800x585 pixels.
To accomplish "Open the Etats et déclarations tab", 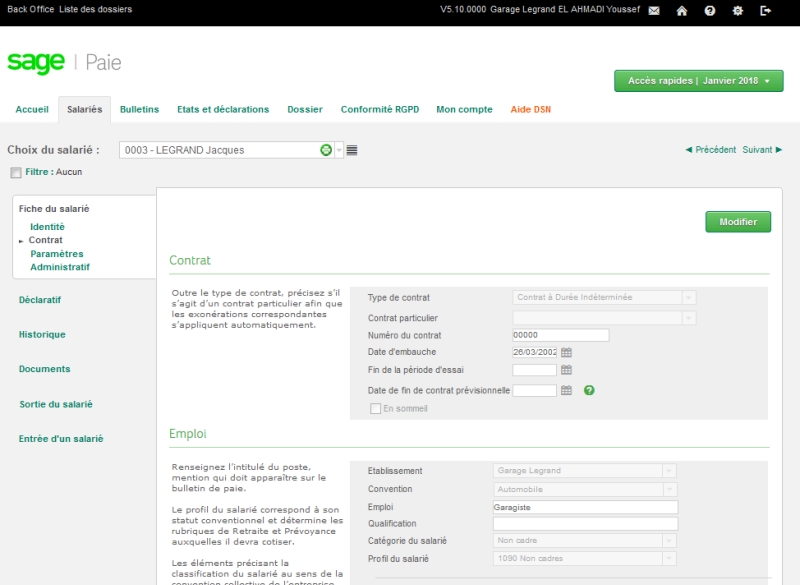I will [223, 109].
